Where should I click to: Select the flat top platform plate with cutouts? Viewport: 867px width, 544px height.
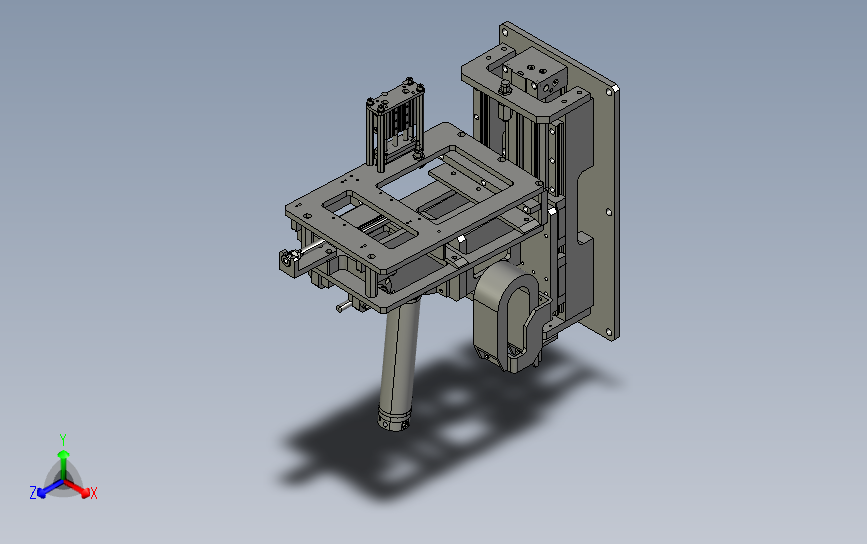click(414, 198)
